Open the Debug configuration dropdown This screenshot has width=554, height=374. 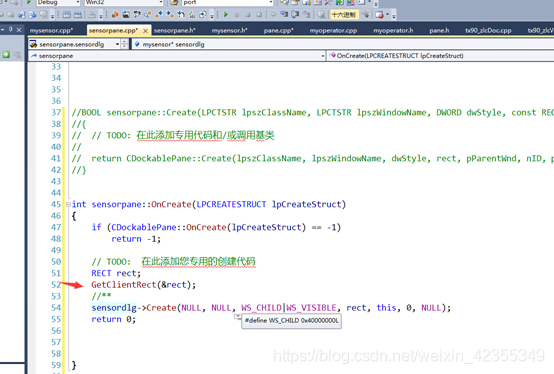(x=78, y=2)
